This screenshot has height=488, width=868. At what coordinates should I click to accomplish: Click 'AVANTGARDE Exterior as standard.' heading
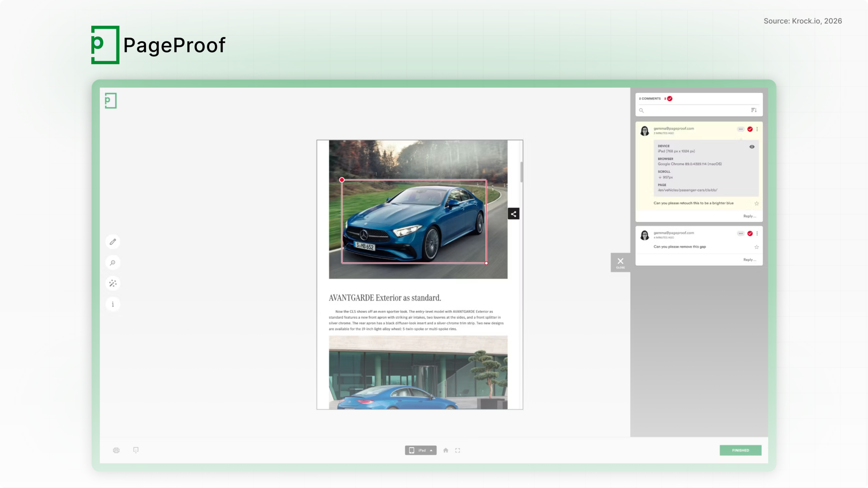(385, 298)
